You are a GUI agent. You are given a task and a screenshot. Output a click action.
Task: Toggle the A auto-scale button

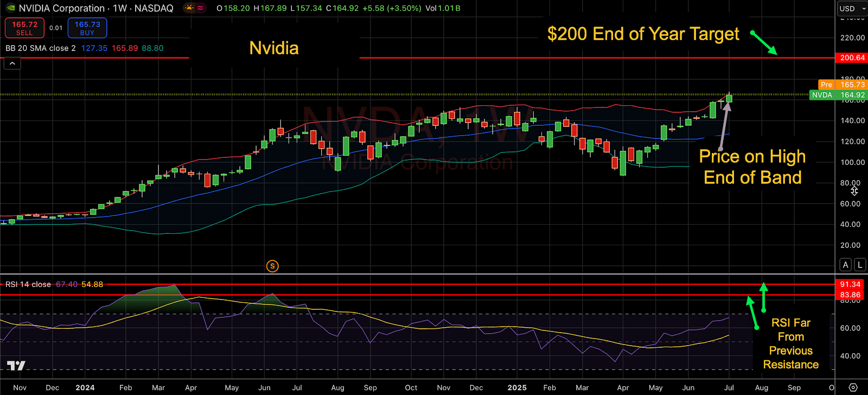coord(846,265)
